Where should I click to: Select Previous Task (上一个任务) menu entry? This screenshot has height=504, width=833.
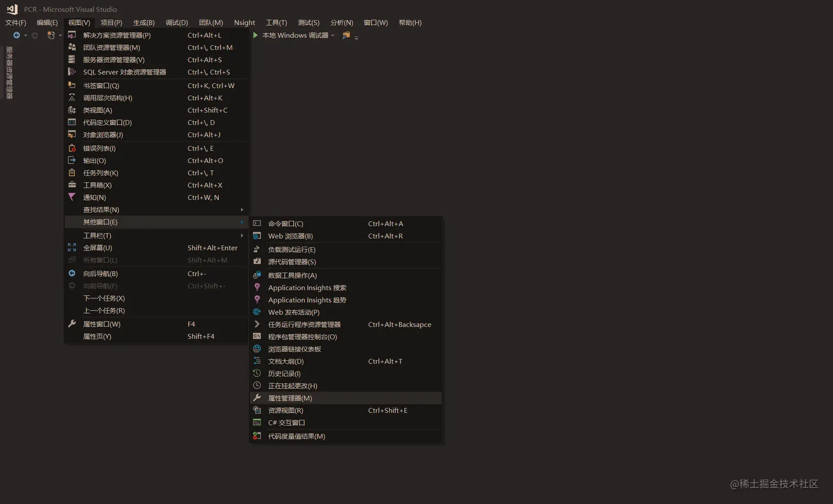click(x=156, y=310)
